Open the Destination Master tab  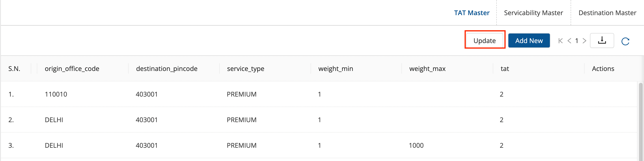(x=607, y=13)
